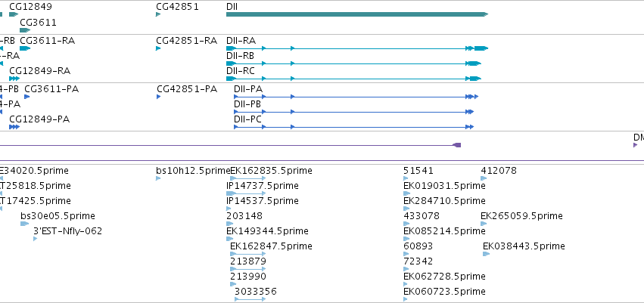Open EST 412078
This screenshot has width=644, height=303.
pos(484,178)
